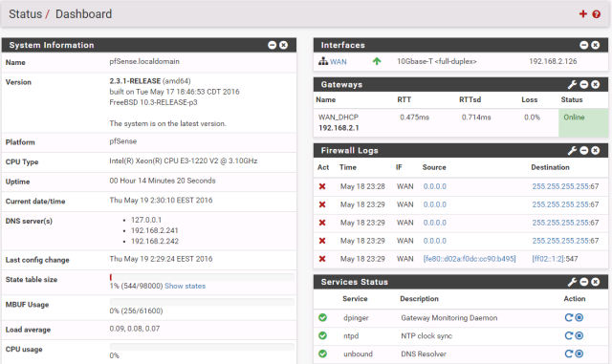This screenshot has width=612, height=364.
Task: Click the WAN network interface icon
Action: pyautogui.click(x=323, y=61)
